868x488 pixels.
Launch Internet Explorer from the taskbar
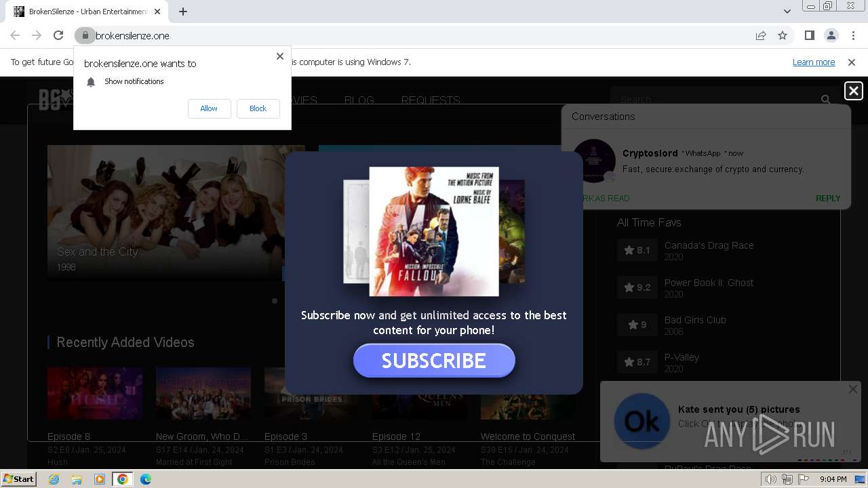click(54, 479)
